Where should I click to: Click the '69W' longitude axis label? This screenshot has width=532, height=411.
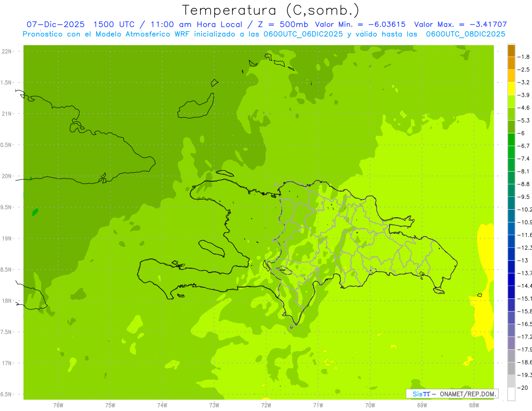click(422, 405)
